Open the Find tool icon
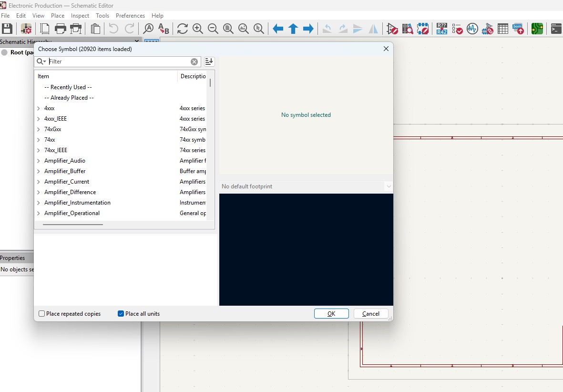This screenshot has height=392, width=563. pos(148,29)
